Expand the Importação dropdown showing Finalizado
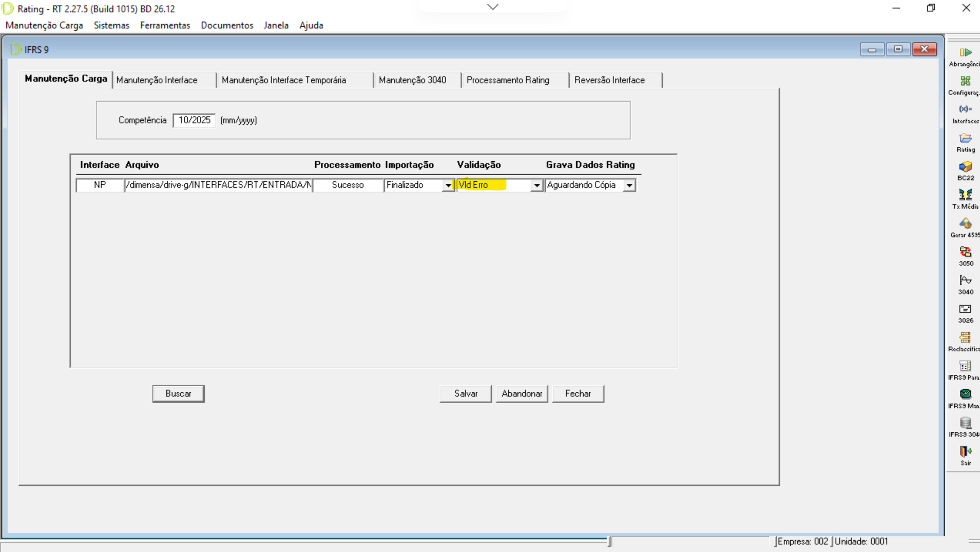The height and width of the screenshot is (552, 980). pyautogui.click(x=448, y=185)
